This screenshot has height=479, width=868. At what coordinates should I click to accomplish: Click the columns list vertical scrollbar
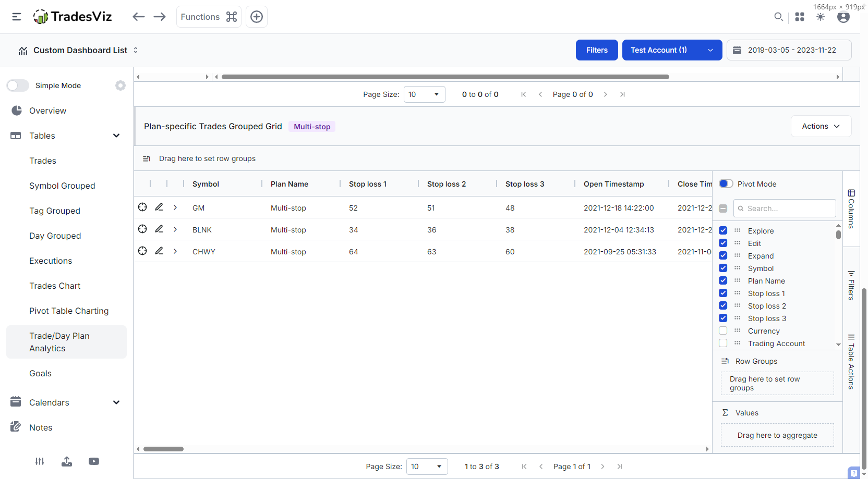[x=838, y=235]
